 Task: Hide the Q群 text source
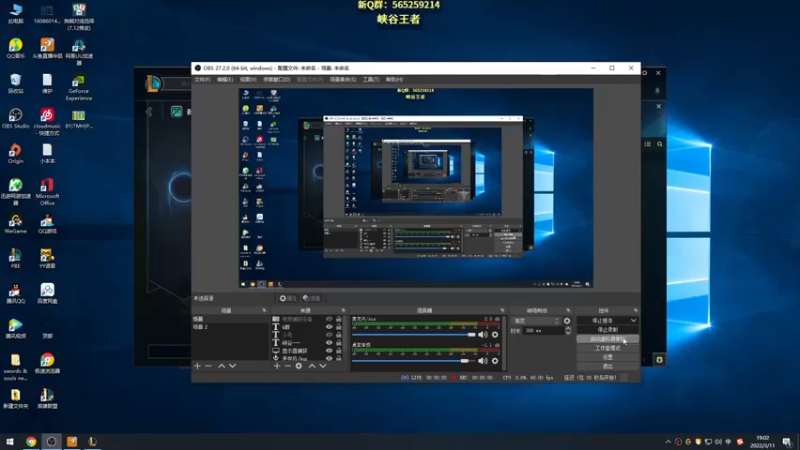329,327
